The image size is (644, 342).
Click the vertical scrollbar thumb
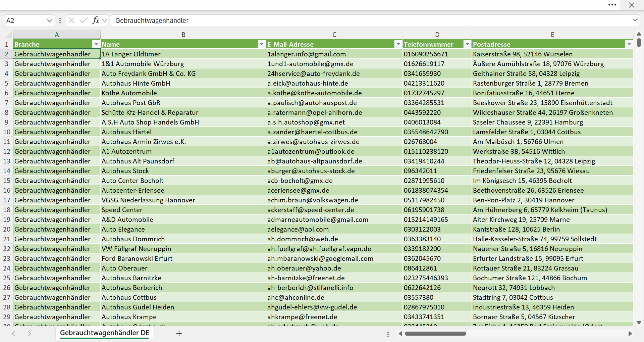[x=639, y=43]
